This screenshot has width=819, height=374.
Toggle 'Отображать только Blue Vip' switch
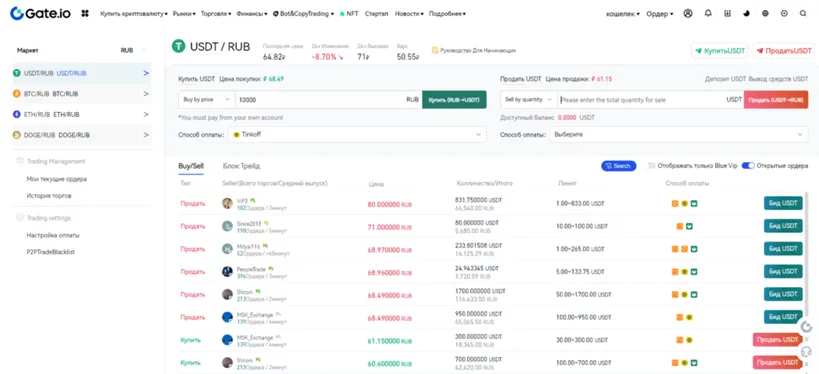click(x=649, y=166)
